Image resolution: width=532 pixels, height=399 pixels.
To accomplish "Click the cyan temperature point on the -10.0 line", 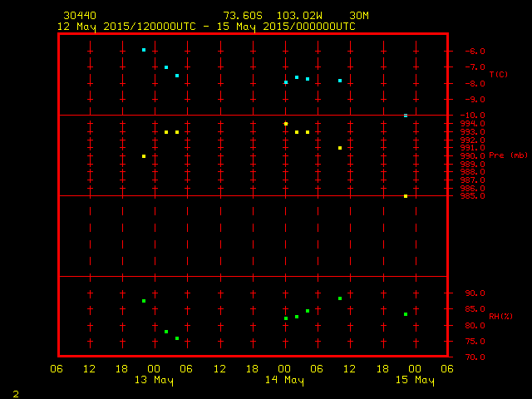I will [x=406, y=116].
